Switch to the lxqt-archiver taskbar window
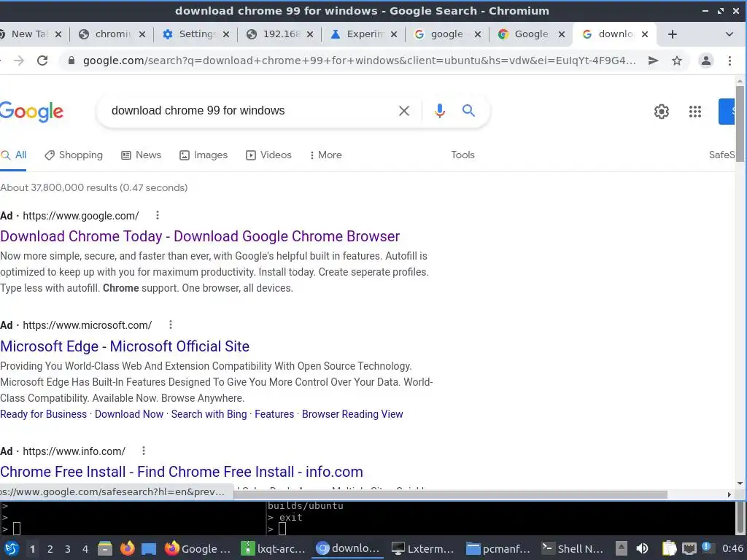This screenshot has height=560, width=747. (273, 548)
